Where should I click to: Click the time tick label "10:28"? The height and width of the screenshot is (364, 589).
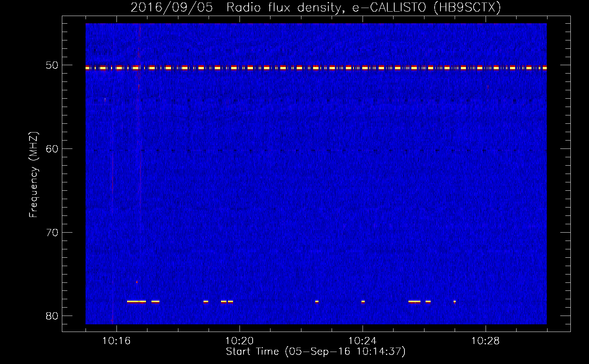pyautogui.click(x=486, y=341)
